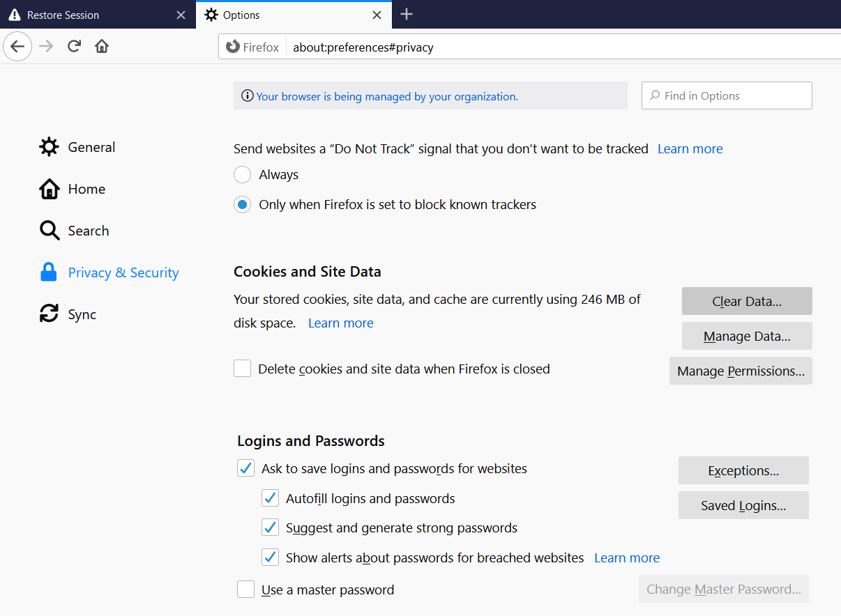Viewport: 841px width, 616px height.
Task: Click the Find in Options search field
Action: (x=727, y=95)
